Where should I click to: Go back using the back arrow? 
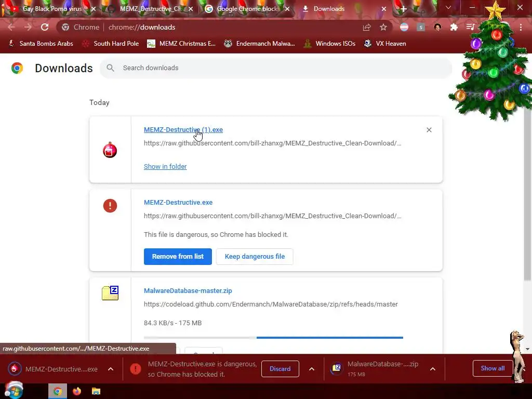coord(11,27)
